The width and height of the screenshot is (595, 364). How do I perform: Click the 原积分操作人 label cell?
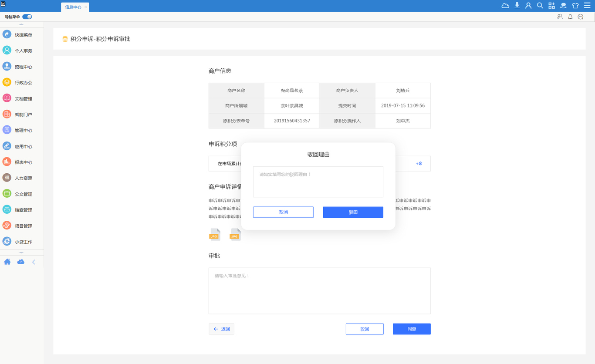[x=347, y=121]
